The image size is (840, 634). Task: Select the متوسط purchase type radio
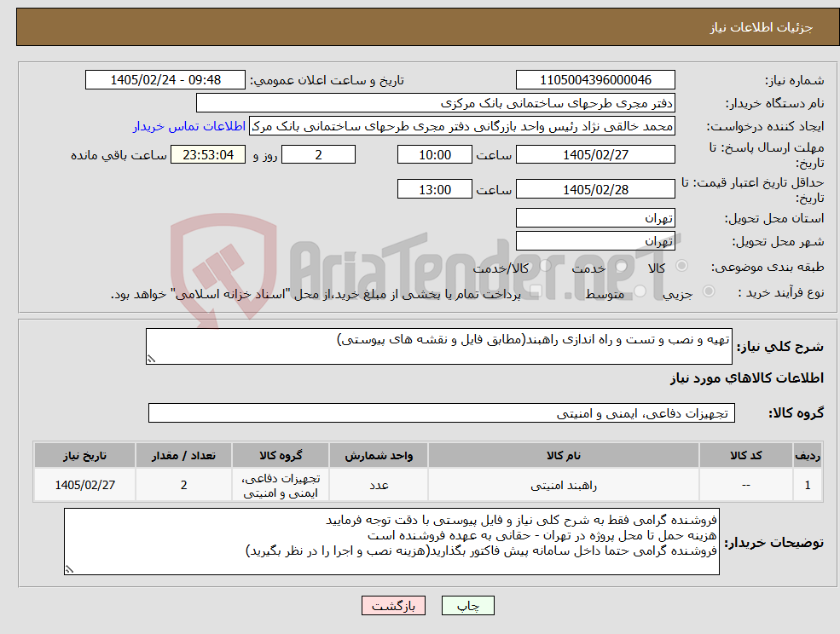(x=640, y=291)
